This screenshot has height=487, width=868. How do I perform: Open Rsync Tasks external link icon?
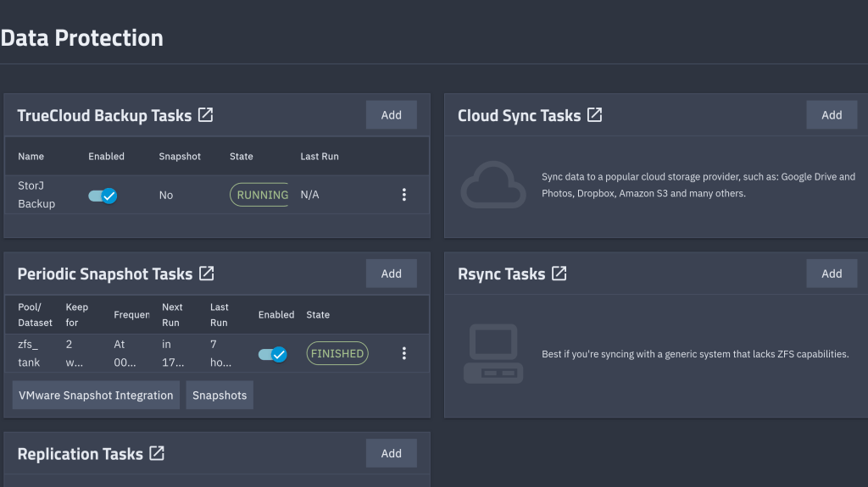pos(559,274)
